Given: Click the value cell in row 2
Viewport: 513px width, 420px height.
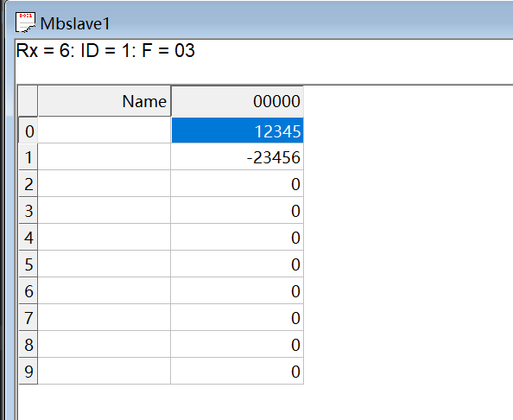Looking at the screenshot, I should coord(237,184).
